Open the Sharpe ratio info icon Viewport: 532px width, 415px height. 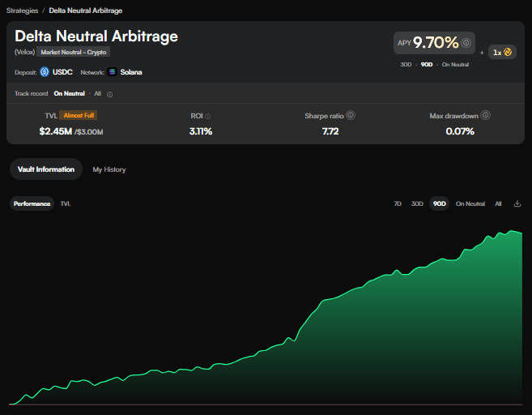point(351,115)
